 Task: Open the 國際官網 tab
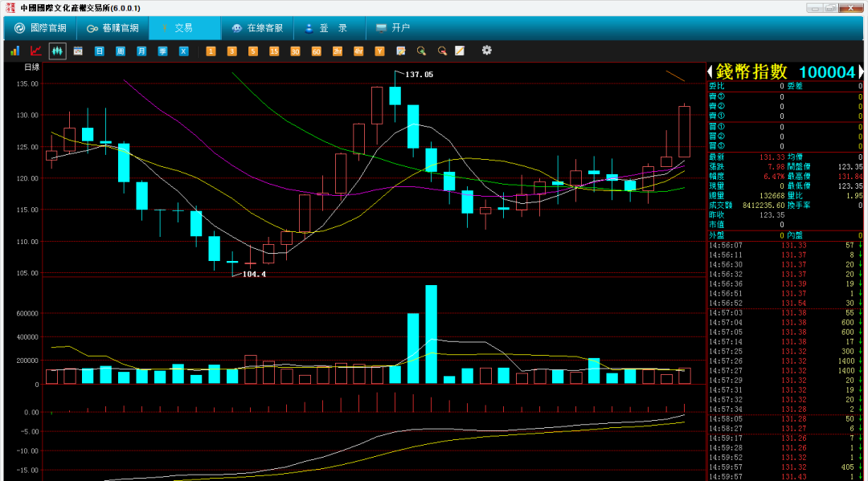[x=40, y=28]
